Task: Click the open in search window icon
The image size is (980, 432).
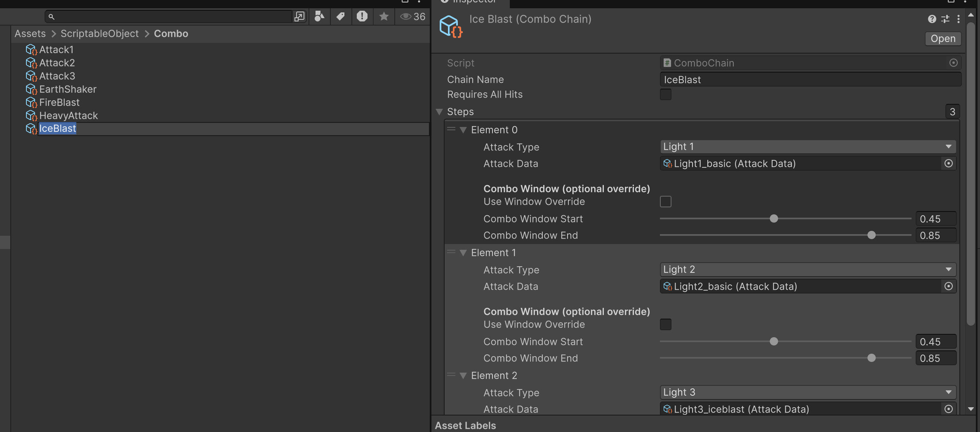Action: (x=299, y=16)
